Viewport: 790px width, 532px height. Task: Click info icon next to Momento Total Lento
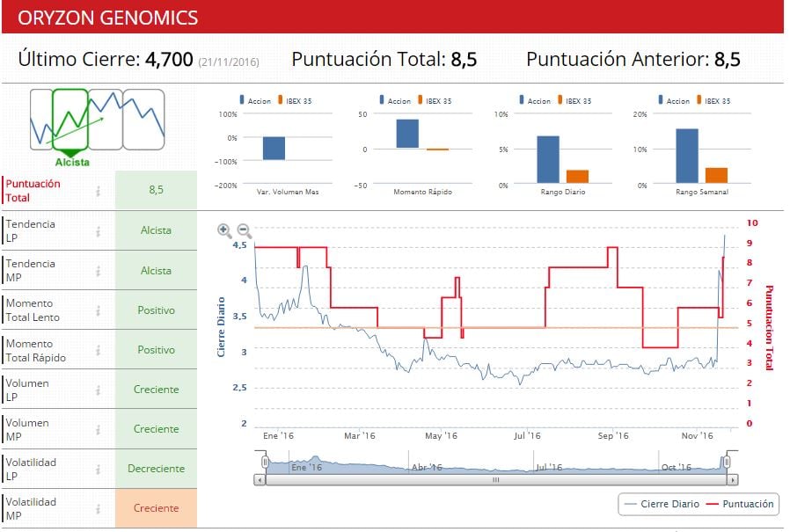pos(99,310)
